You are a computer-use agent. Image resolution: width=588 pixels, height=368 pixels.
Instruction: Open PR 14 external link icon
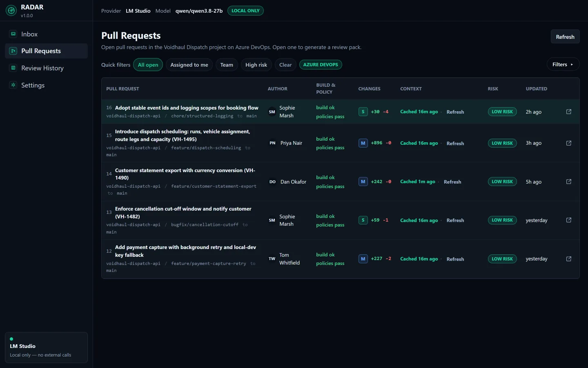tap(569, 182)
